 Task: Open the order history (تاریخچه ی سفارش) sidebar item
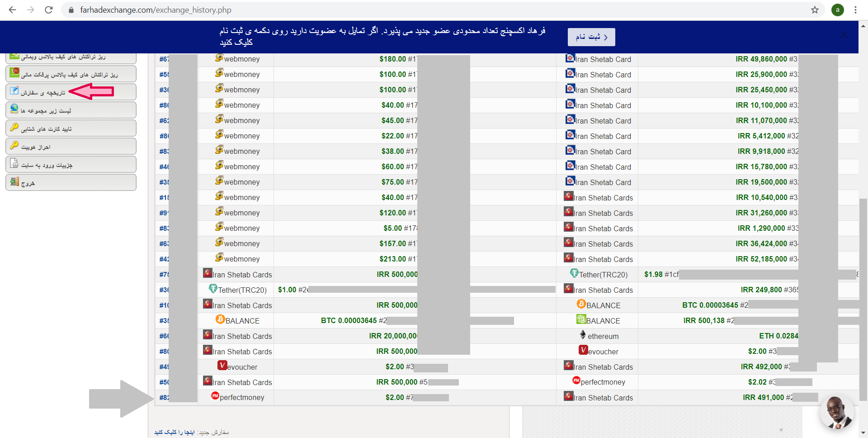[71, 92]
